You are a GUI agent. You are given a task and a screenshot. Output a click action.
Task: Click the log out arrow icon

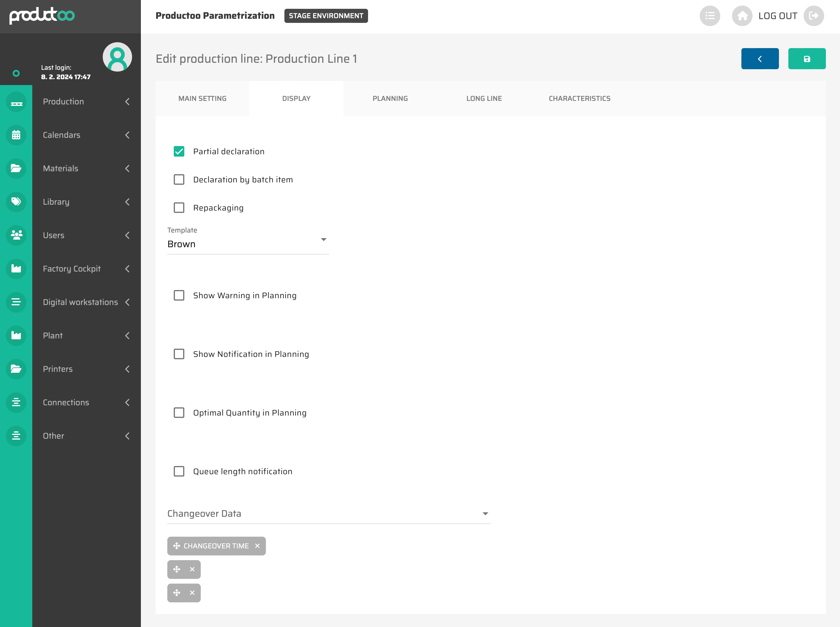pos(813,16)
